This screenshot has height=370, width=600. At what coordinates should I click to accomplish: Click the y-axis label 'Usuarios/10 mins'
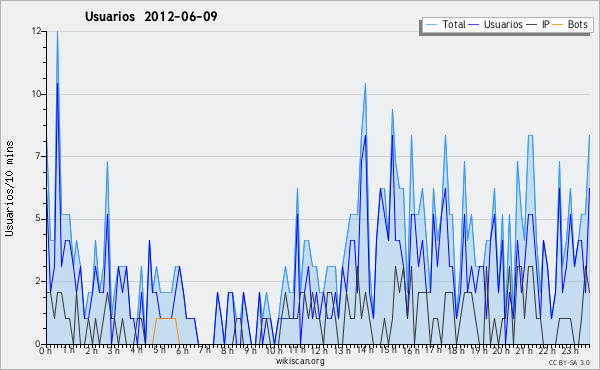pos(9,188)
